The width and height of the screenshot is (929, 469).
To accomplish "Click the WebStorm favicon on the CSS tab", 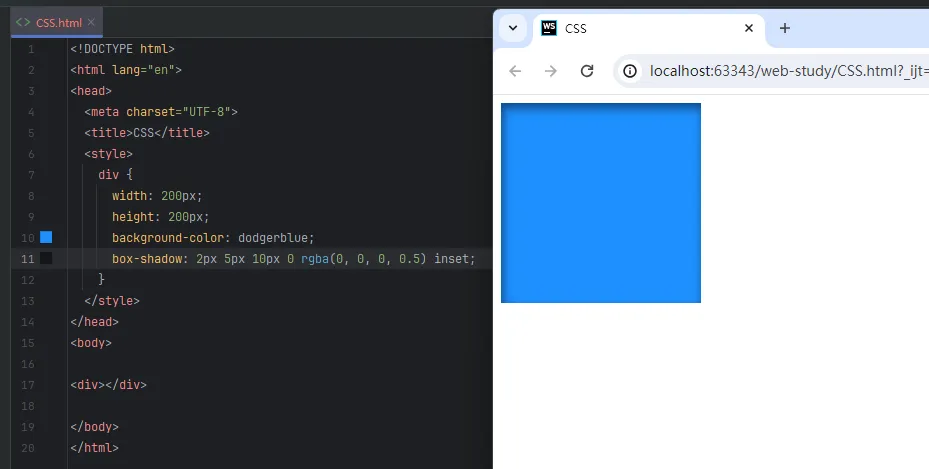I will click(x=549, y=28).
